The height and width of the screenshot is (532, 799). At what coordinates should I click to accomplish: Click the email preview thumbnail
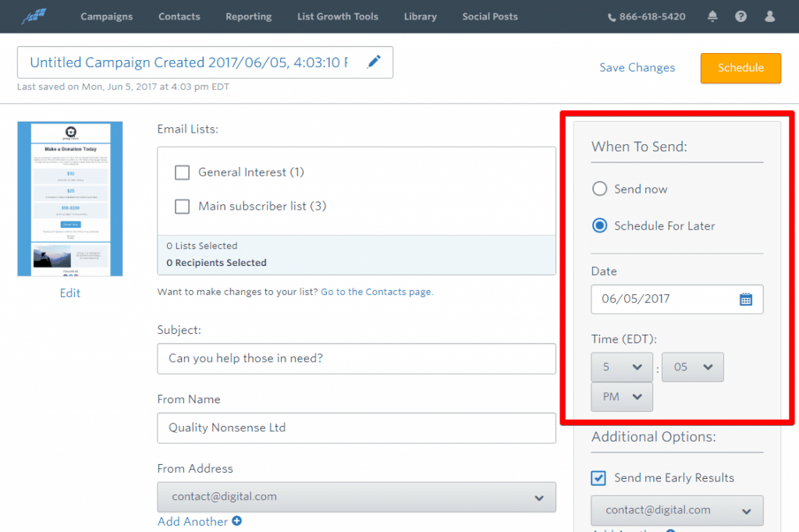[x=70, y=199]
